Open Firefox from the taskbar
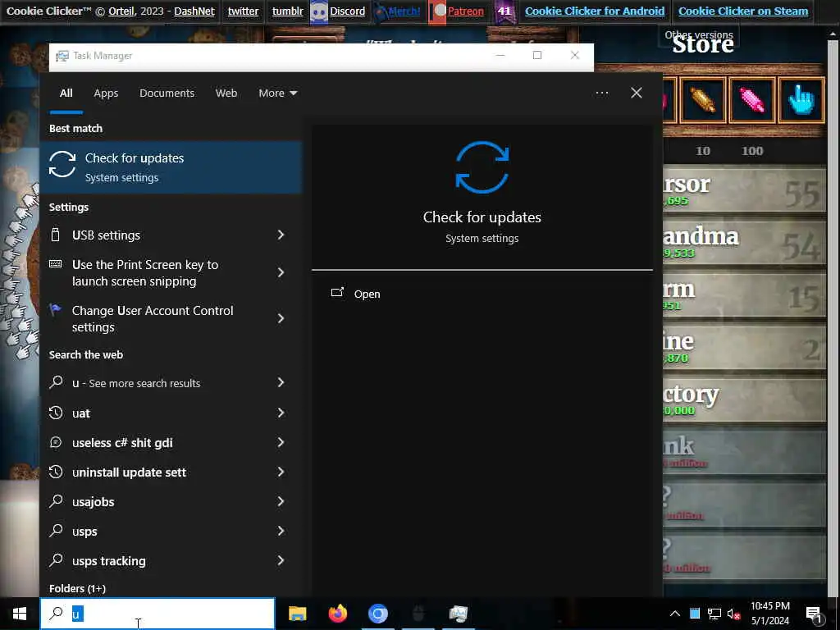840x630 pixels. point(337,614)
